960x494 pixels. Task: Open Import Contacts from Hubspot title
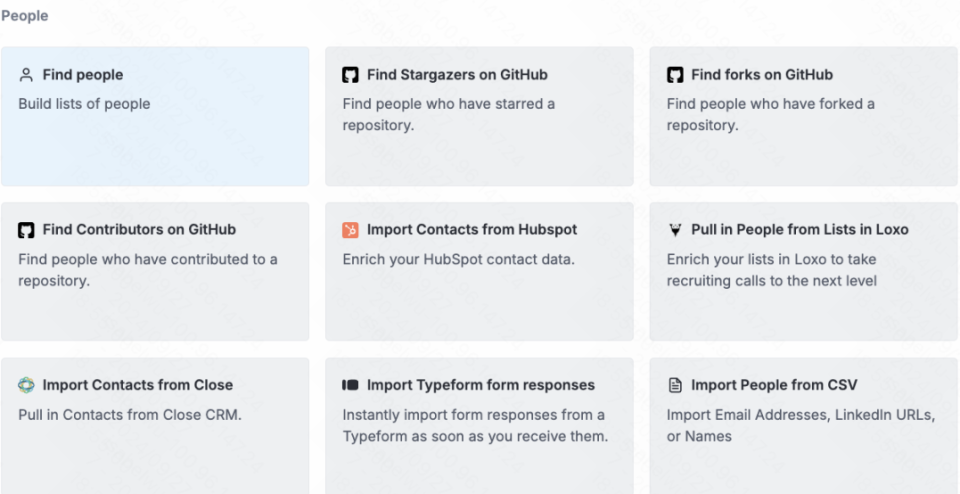[x=472, y=230]
